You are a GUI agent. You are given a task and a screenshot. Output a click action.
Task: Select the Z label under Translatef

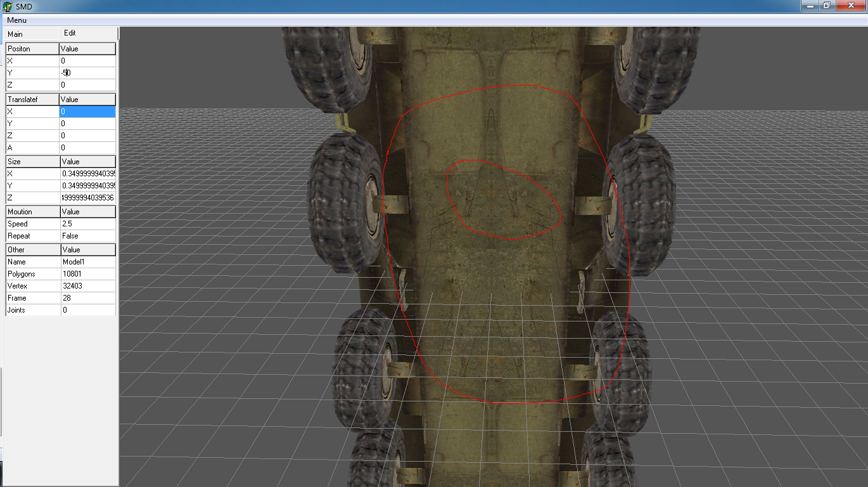coord(32,136)
